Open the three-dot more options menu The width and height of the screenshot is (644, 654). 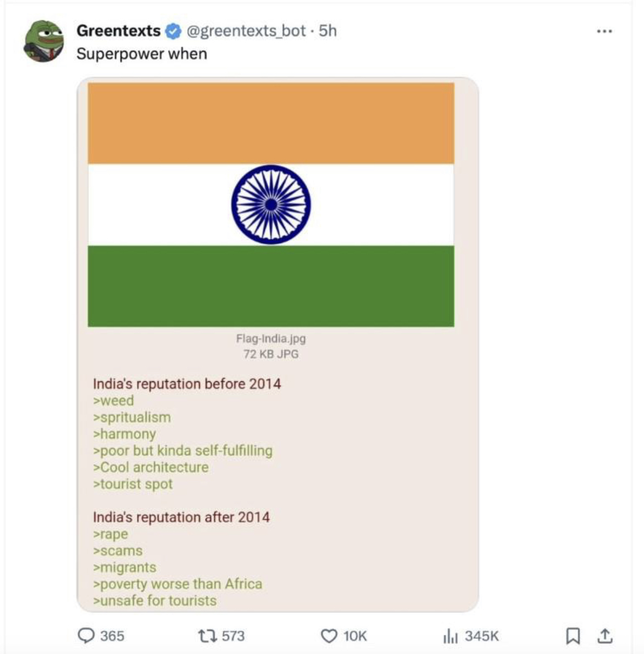tap(604, 31)
